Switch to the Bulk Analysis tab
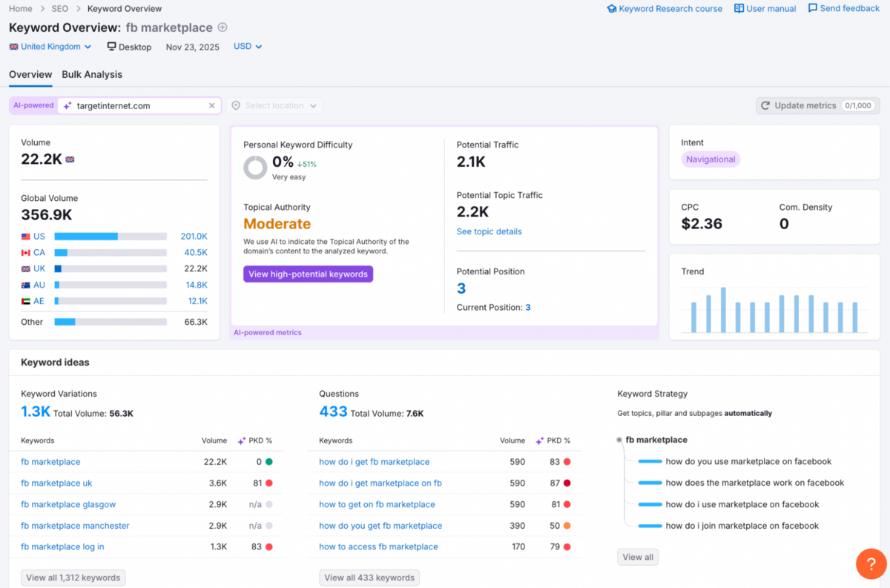The height and width of the screenshot is (588, 890). [x=92, y=75]
